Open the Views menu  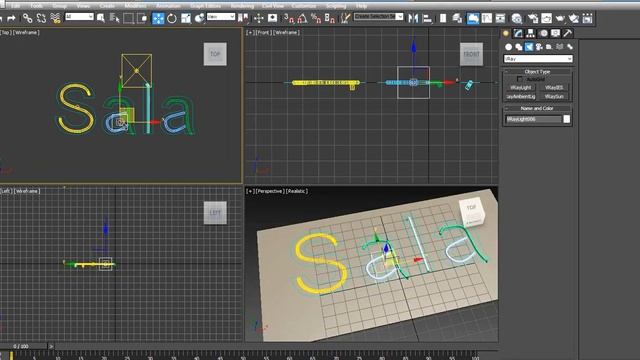pos(83,6)
